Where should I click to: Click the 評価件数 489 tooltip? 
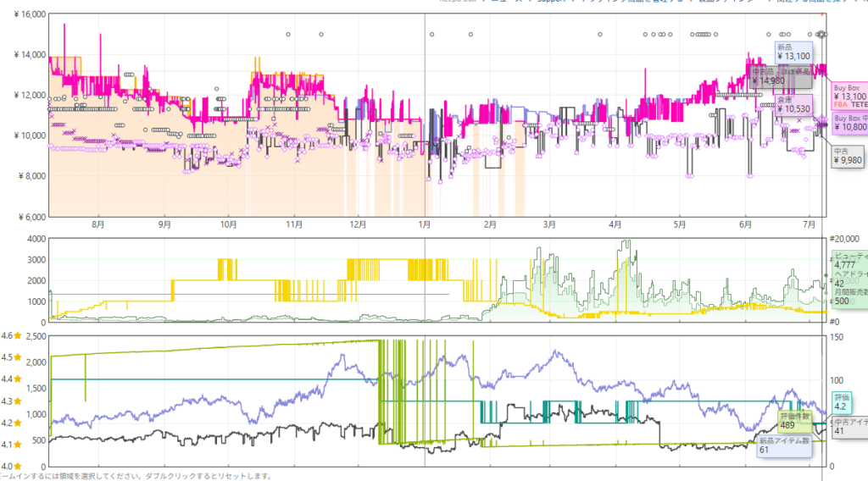pos(795,421)
